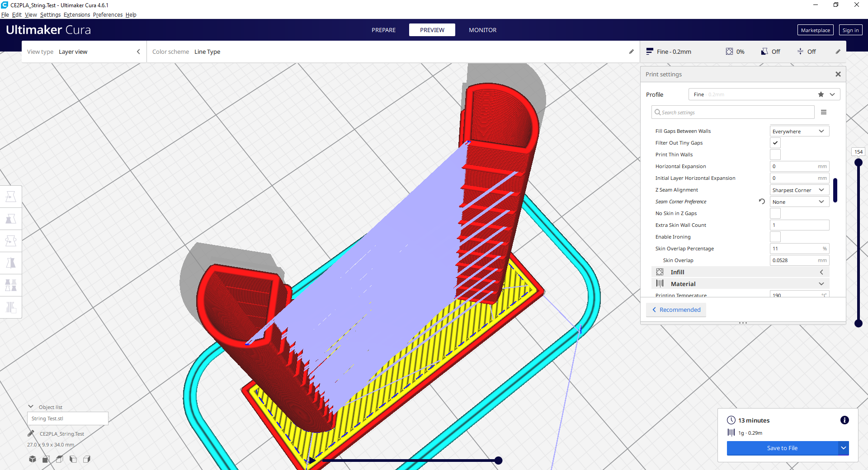Open the Settings menu
The width and height of the screenshot is (868, 470).
pyautogui.click(x=50, y=14)
